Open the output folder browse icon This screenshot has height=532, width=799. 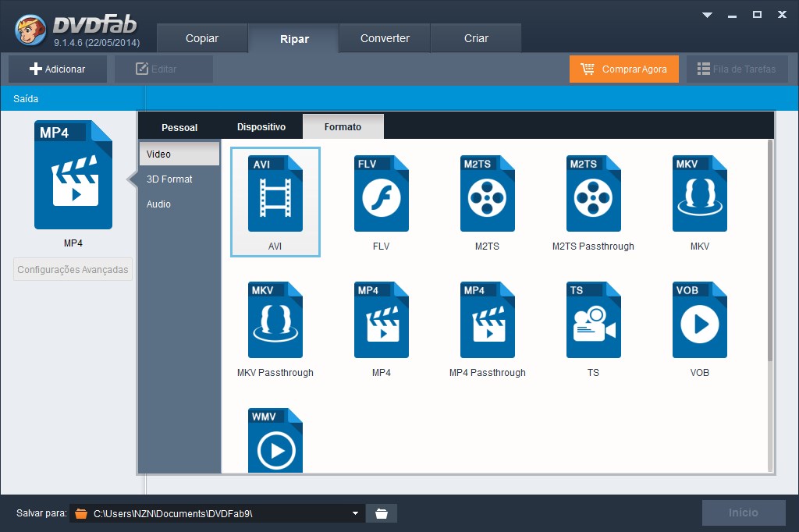point(381,513)
